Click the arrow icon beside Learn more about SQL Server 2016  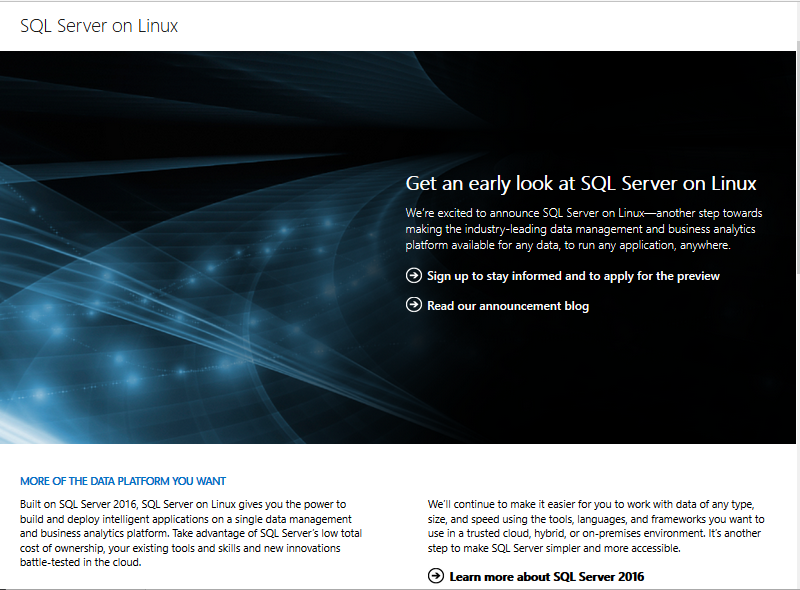click(436, 576)
